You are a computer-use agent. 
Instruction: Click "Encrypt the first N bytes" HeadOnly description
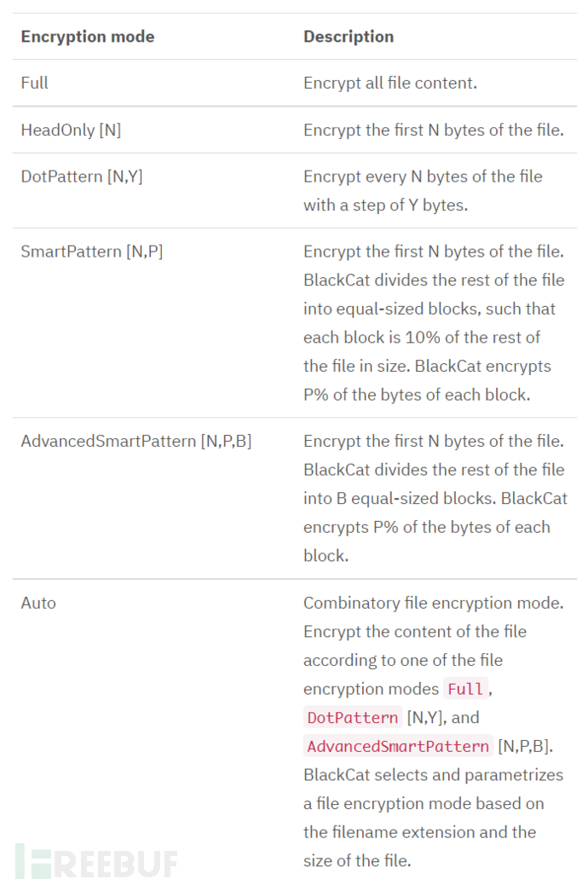pyautogui.click(x=434, y=130)
